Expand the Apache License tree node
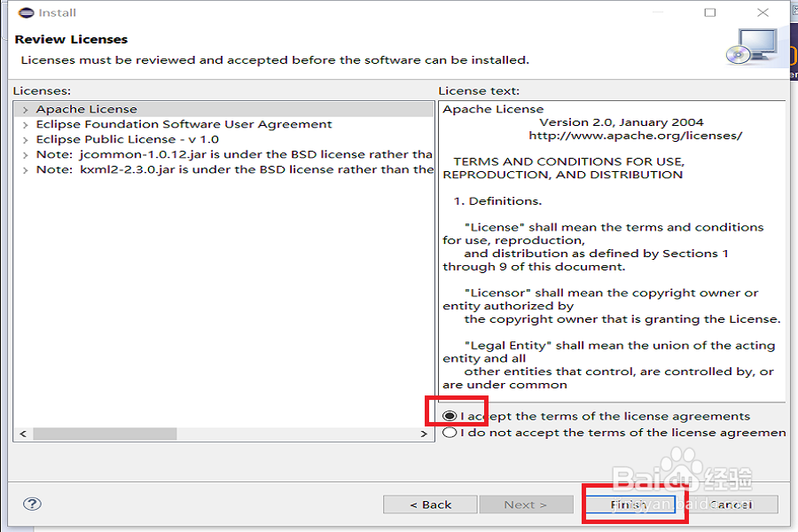Image resolution: width=798 pixels, height=532 pixels. [25, 109]
